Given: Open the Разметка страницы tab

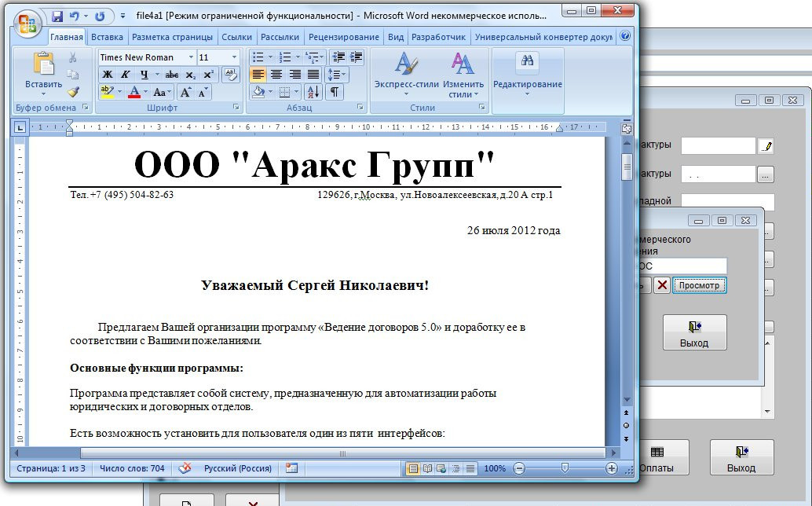Looking at the screenshot, I should coord(172,37).
